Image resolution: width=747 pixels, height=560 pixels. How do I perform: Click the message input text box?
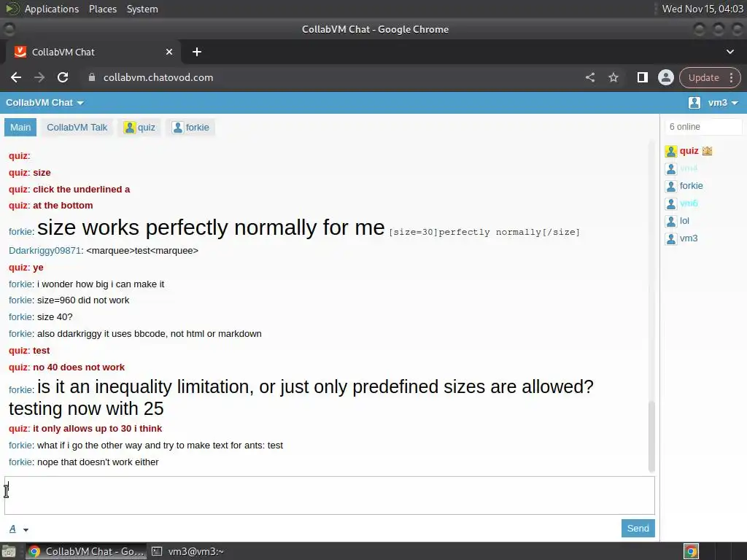point(330,495)
